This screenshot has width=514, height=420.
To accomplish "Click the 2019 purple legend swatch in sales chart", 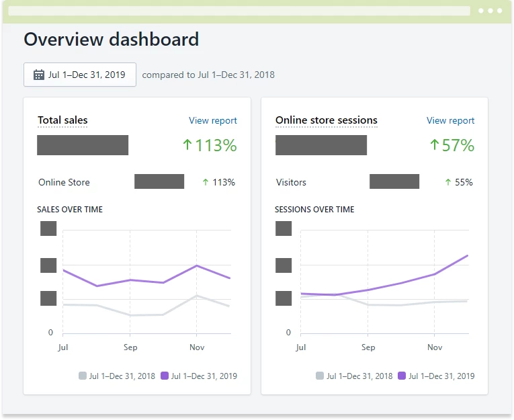I will 165,376.
